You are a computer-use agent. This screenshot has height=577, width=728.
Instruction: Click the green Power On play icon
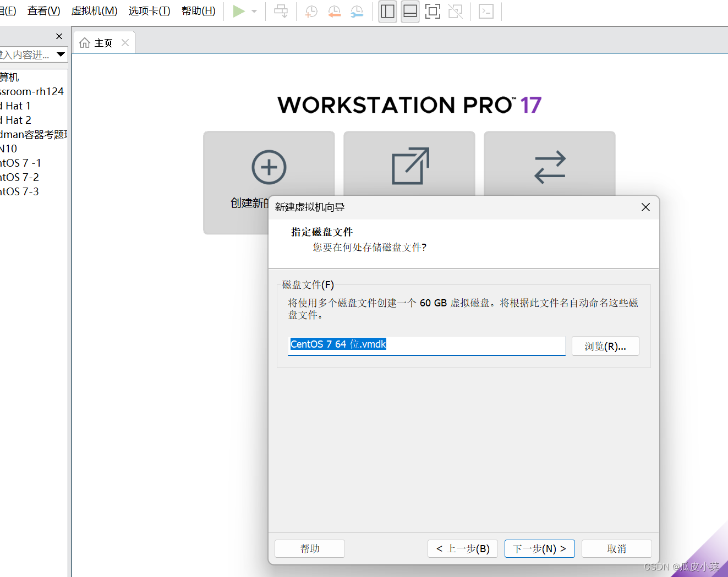238,12
